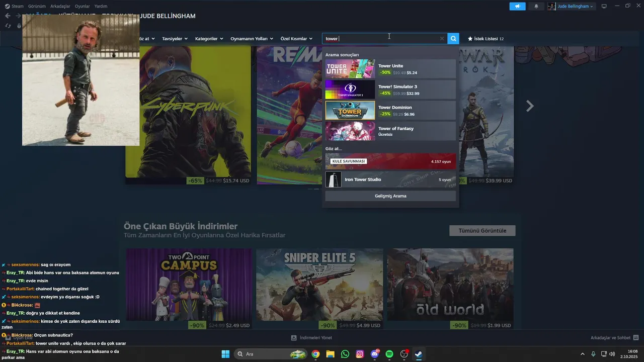Open the Old World deal thumbnail

[450, 285]
